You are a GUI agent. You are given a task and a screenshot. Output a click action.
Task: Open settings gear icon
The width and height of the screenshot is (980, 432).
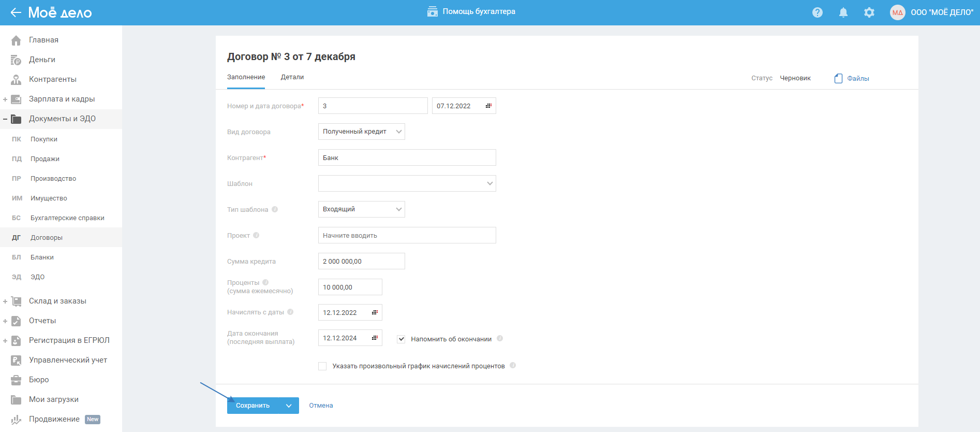point(869,12)
